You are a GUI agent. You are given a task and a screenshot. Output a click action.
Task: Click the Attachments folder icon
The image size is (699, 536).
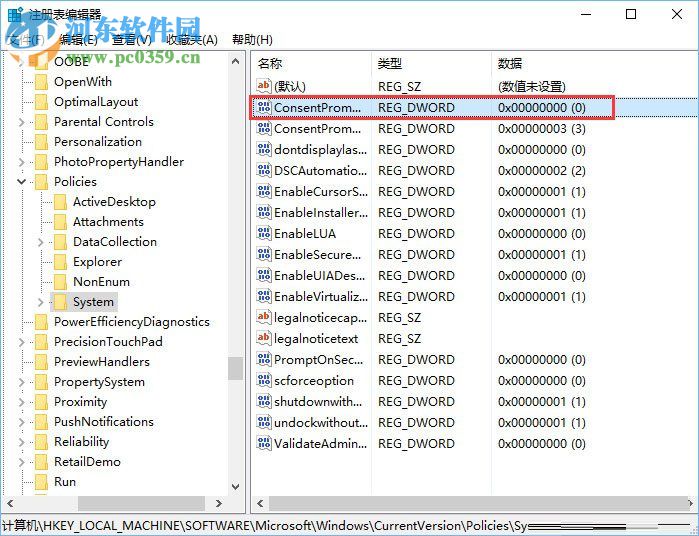tap(60, 222)
